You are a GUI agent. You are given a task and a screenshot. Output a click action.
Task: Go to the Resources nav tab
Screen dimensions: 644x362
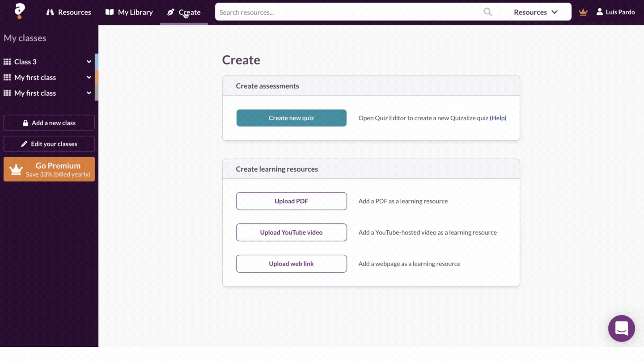coord(69,12)
